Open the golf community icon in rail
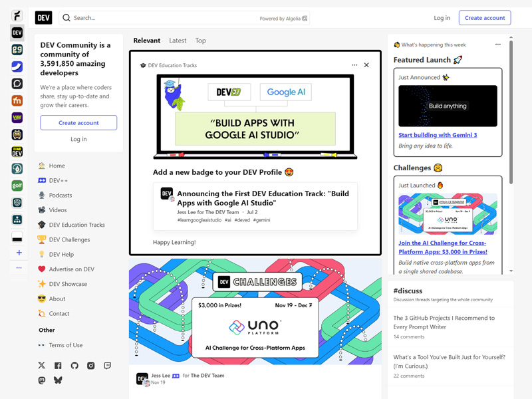532x399 pixels. (x=17, y=186)
